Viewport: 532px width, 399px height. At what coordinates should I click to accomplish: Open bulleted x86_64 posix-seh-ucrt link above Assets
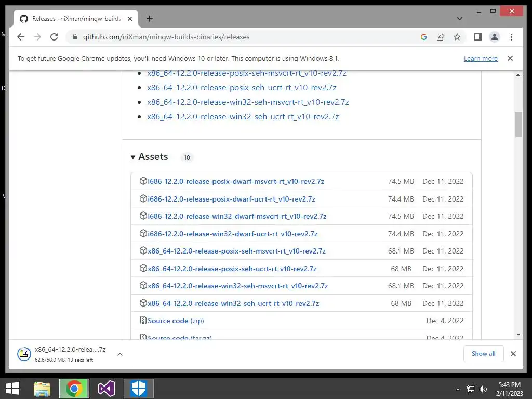pyautogui.click(x=242, y=87)
